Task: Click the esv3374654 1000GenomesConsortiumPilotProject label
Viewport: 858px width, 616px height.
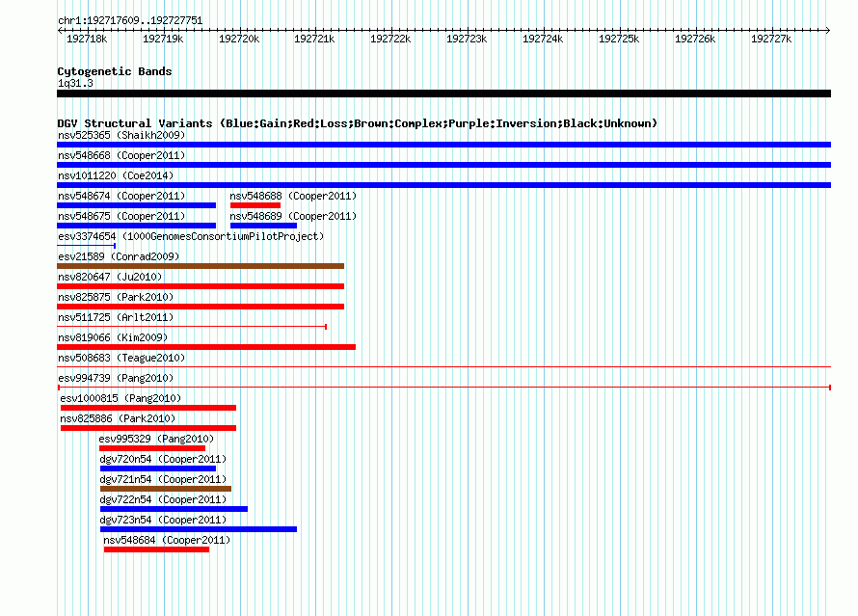Action: point(191,236)
